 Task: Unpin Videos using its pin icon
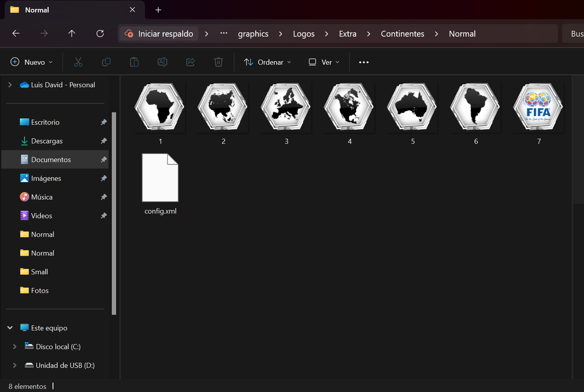(x=103, y=216)
